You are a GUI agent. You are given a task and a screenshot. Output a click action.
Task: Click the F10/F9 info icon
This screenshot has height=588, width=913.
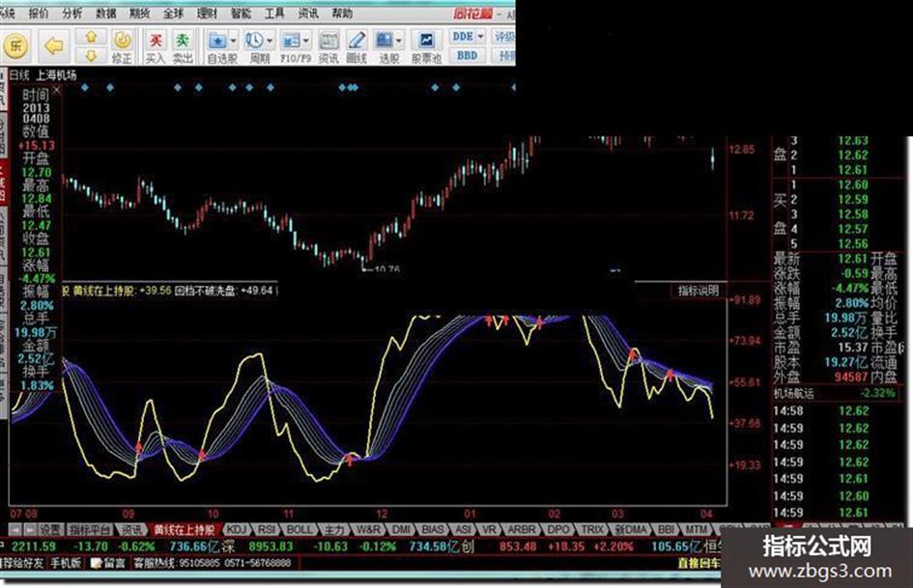click(291, 41)
